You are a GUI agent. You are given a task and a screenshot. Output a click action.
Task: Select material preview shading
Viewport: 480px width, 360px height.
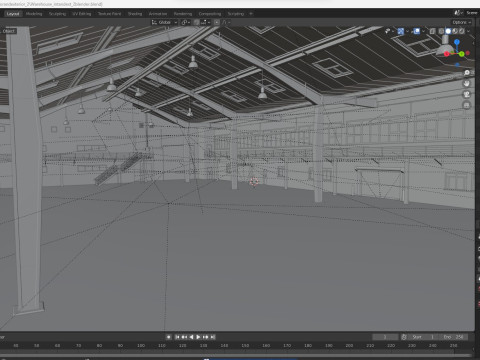click(455, 31)
